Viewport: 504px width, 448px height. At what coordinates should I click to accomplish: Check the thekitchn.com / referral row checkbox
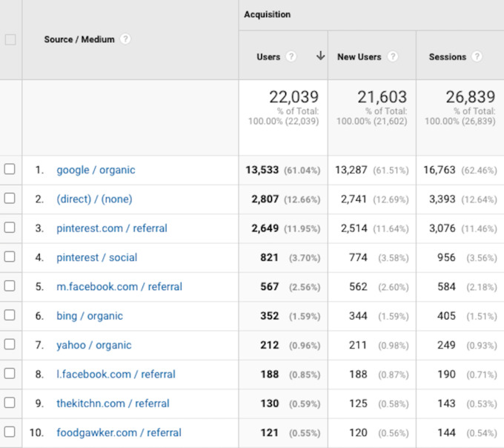(10, 403)
